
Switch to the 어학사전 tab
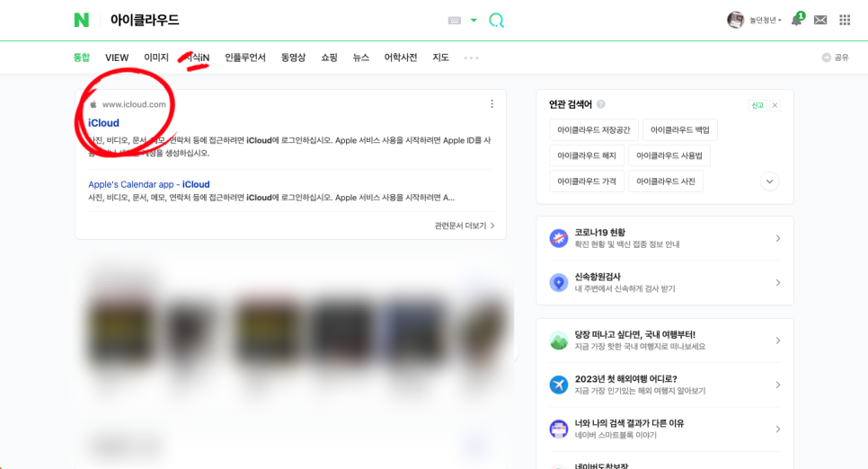[401, 58]
